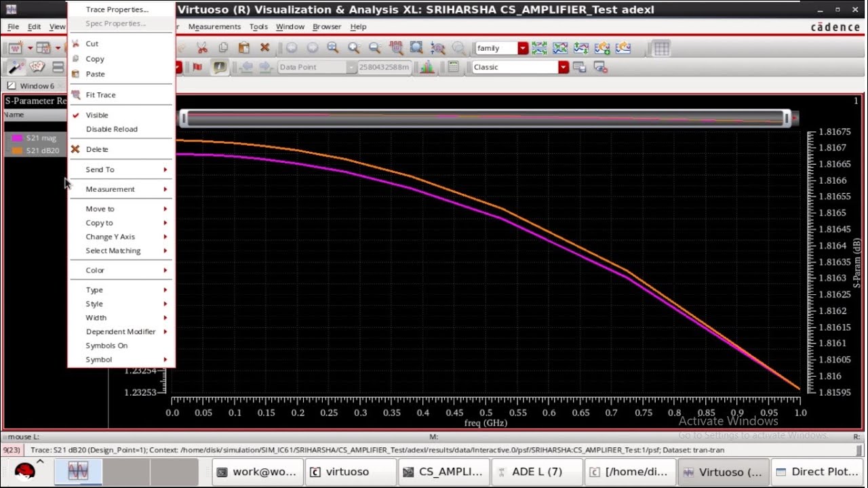Screen dimensions: 868x488
Task: Click the Fit Trace icon in context menu
Action: [76, 95]
